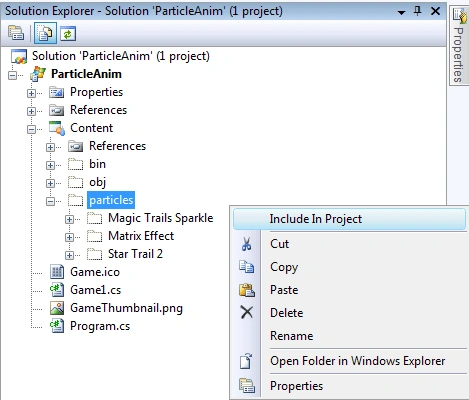Click the project-level References icon
Image resolution: width=469 pixels, height=400 pixels.
57,110
